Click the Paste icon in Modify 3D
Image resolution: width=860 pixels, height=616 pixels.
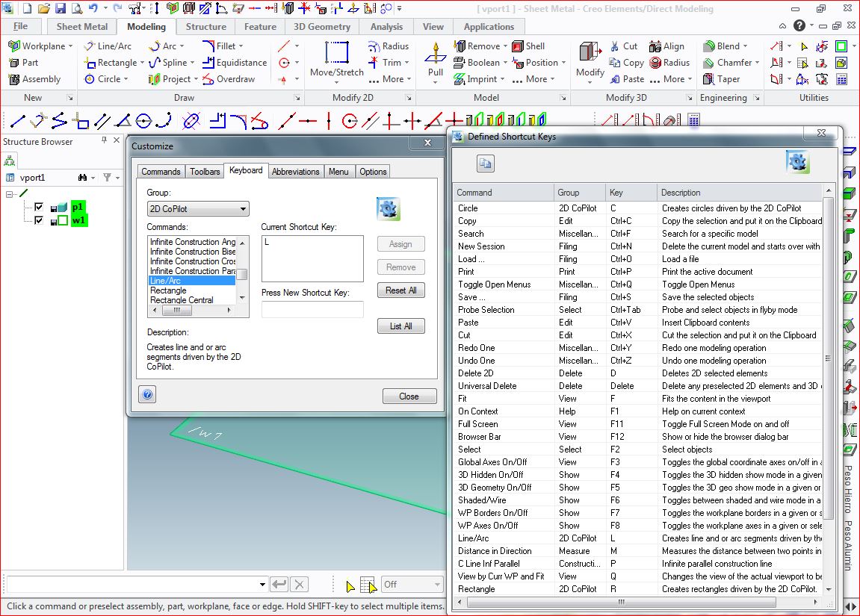coord(615,79)
